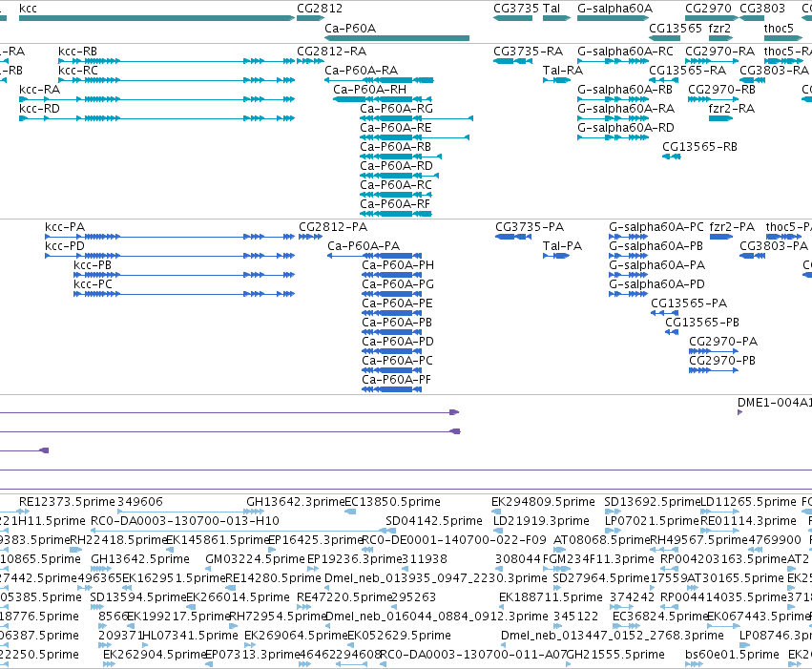Select the kcc gene bar
812x669 pixels.
tap(156, 18)
